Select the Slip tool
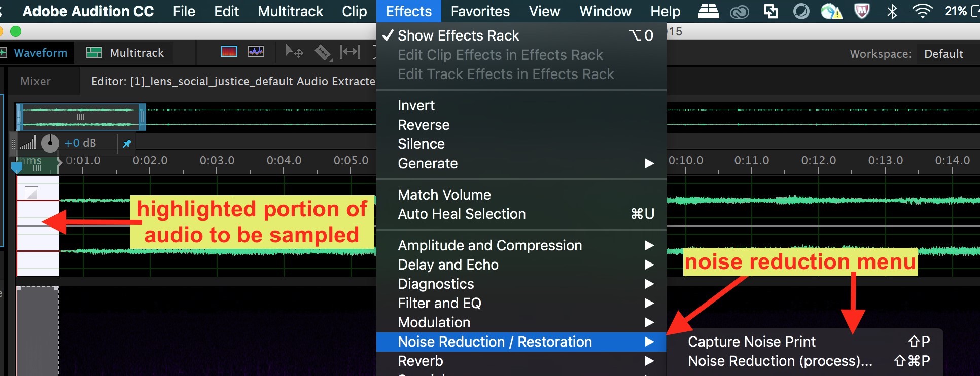 350,52
